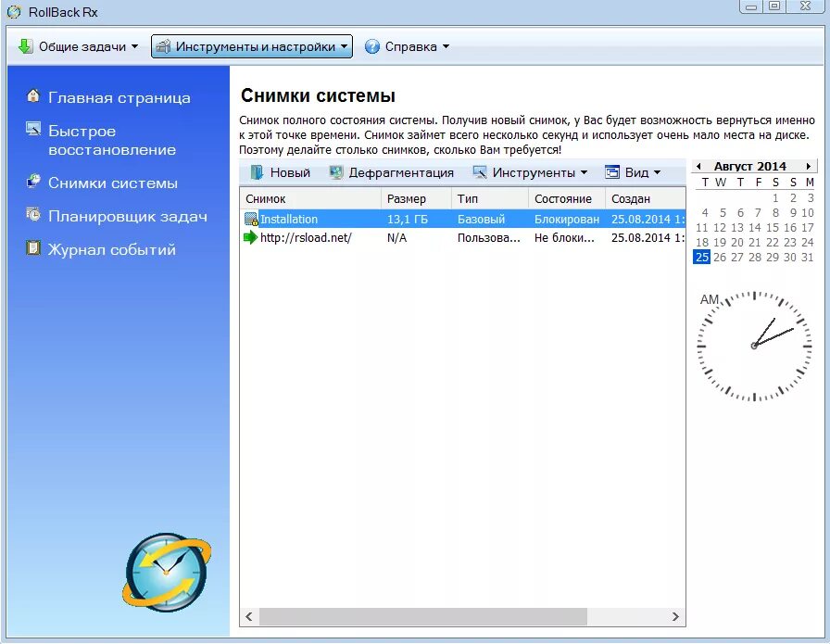Open Планировщик задач
Screen dimensions: 830x644
tap(128, 217)
